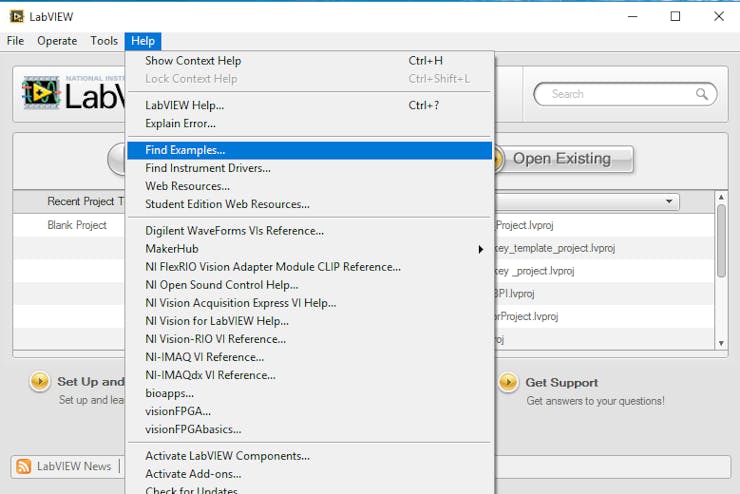Click the LabVIEW logo icon in header

click(41, 92)
